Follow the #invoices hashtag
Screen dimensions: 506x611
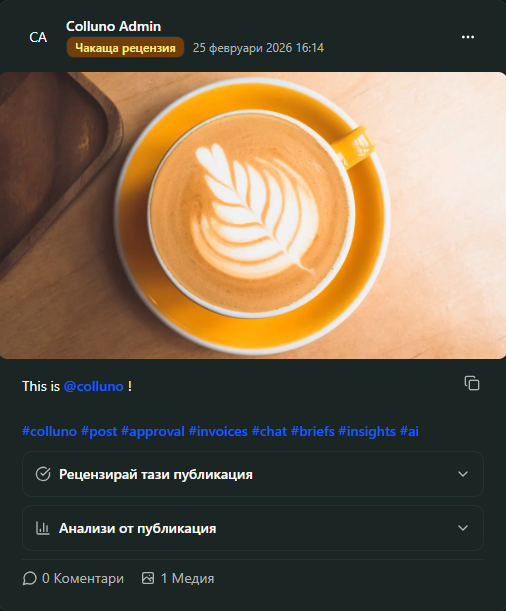[x=218, y=431]
